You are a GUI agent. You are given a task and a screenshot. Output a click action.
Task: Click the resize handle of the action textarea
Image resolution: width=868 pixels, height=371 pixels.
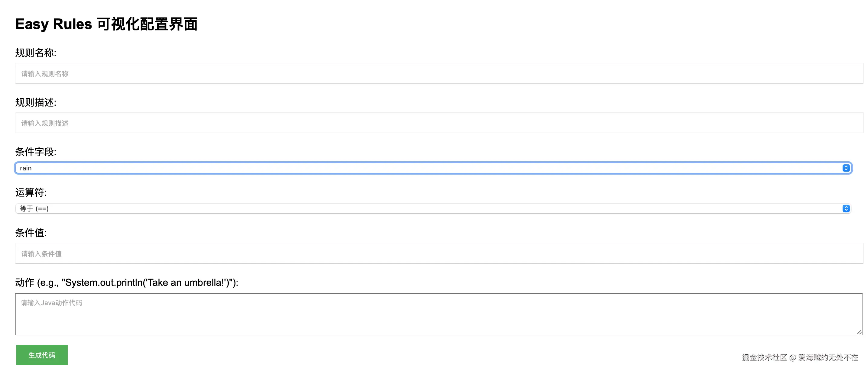[859, 332]
